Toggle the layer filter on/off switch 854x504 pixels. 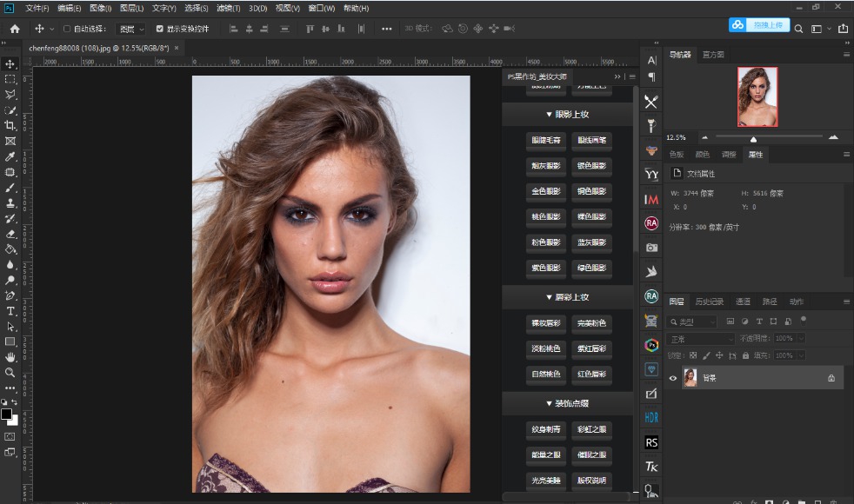pyautogui.click(x=803, y=320)
